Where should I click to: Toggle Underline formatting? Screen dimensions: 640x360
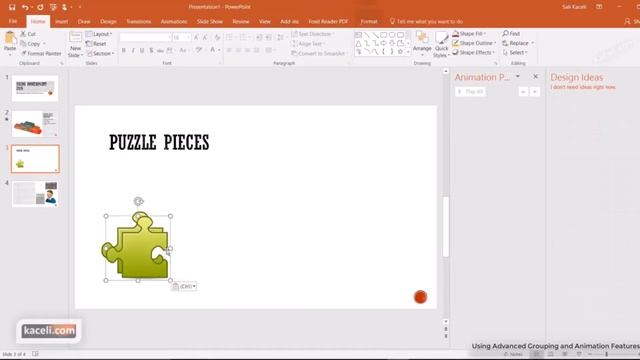point(142,50)
